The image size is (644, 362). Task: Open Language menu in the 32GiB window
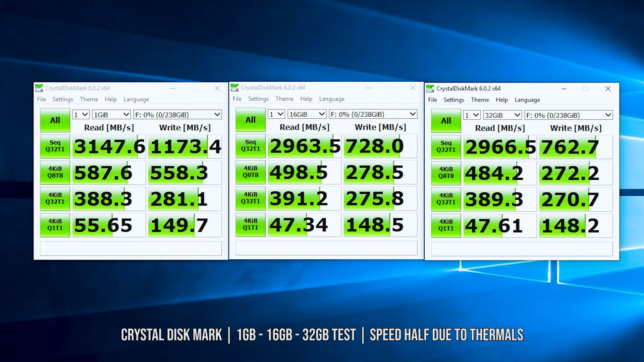[x=527, y=100]
